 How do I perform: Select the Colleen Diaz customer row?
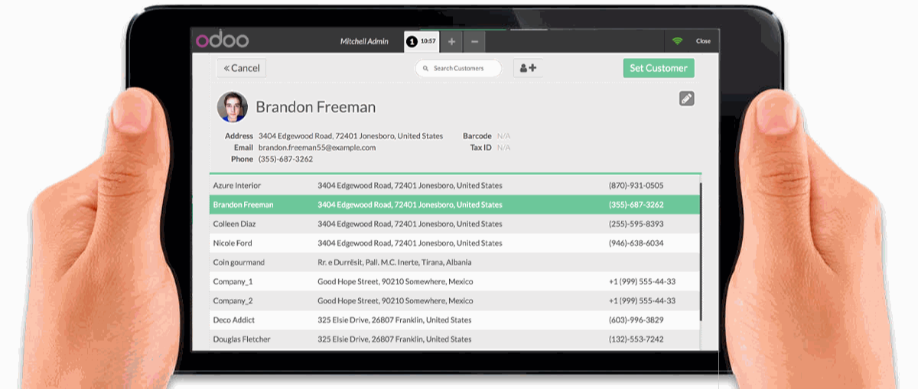point(455,224)
